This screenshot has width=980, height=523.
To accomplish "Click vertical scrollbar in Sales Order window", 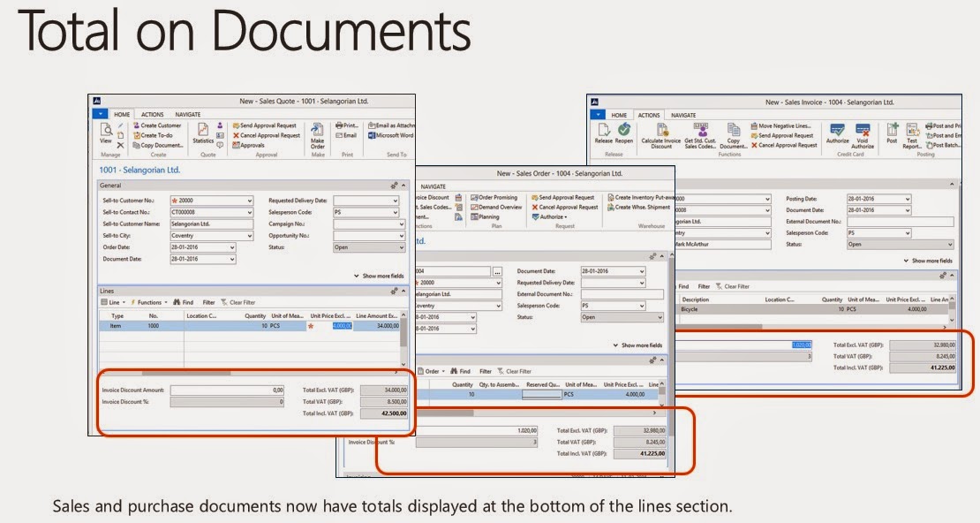I will coord(672,345).
